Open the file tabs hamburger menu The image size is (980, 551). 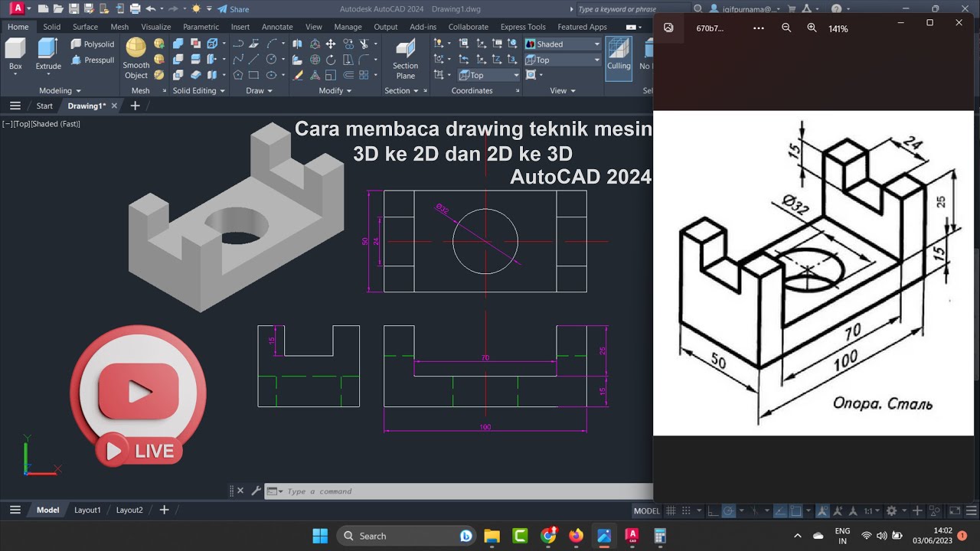15,106
